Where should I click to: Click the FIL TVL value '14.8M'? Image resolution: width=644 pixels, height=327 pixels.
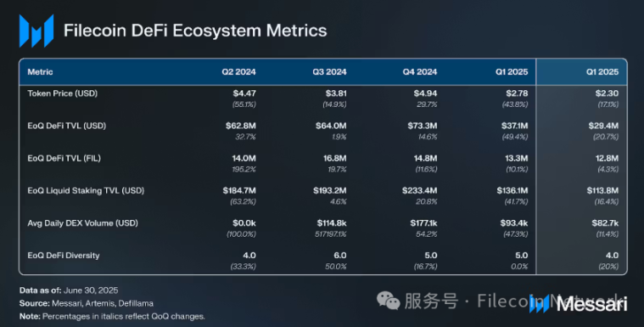425,158
